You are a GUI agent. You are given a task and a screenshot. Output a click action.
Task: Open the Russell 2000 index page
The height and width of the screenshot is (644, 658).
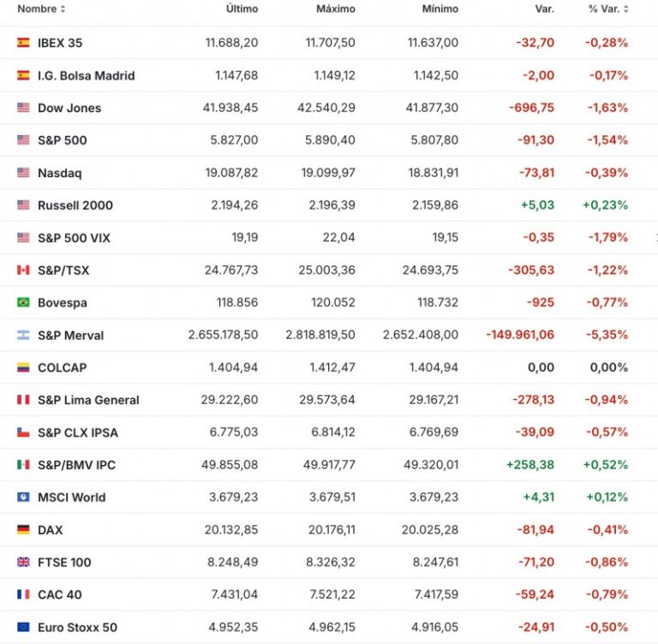pos(75,206)
